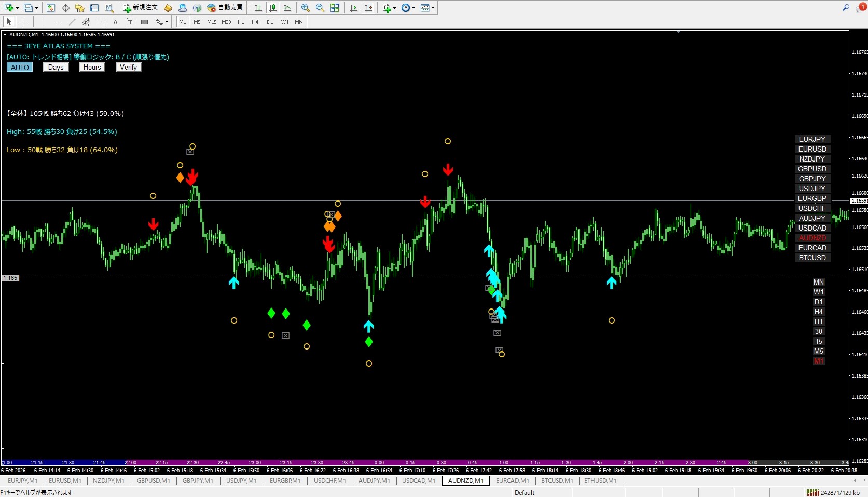
Task: Switch to the EURUSD,M1 chart tab
Action: click(x=65, y=481)
